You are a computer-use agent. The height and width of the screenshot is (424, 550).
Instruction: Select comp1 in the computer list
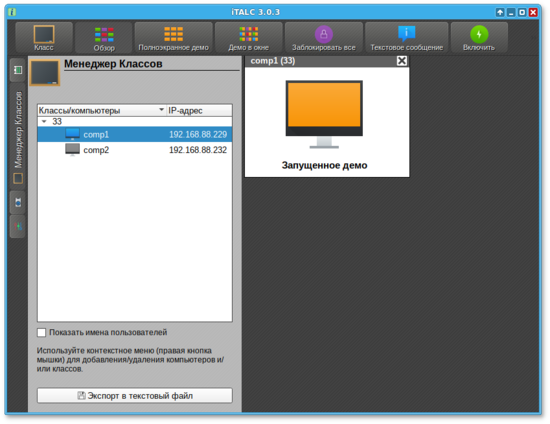pos(135,134)
